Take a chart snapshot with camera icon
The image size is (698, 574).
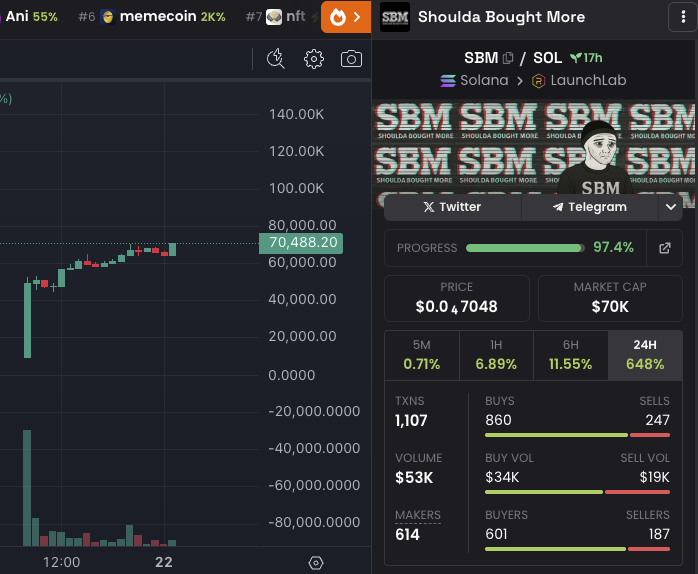point(351,59)
